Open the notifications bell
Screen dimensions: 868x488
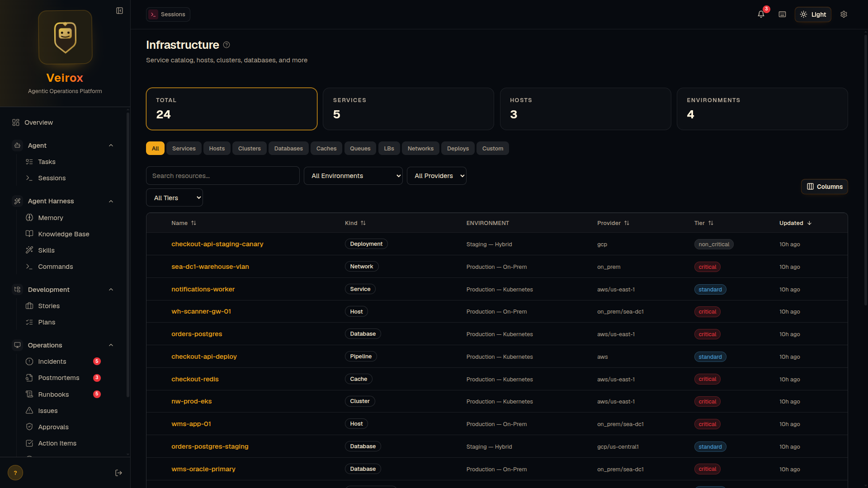[761, 14]
